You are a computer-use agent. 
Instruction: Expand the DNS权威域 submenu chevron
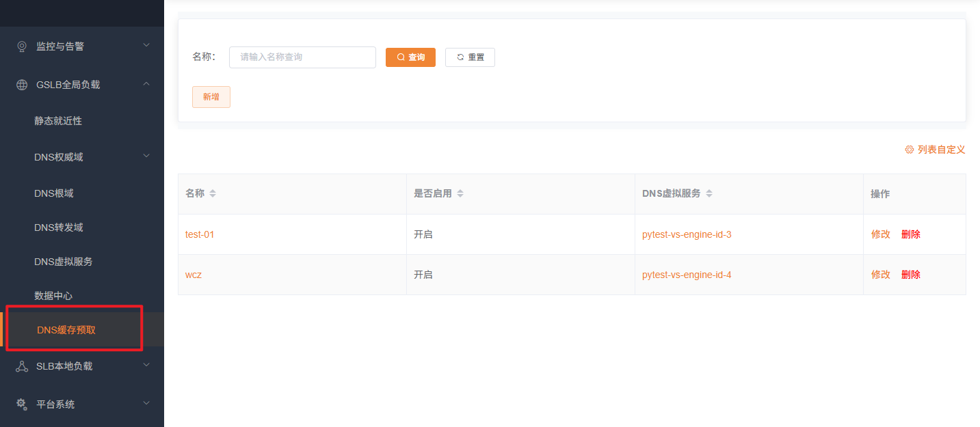click(x=146, y=156)
